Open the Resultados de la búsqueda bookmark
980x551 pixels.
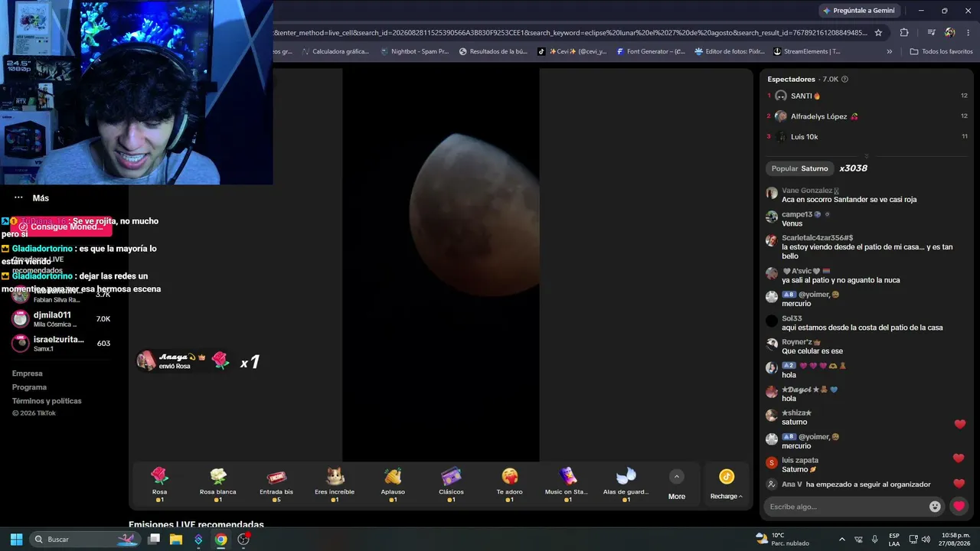tap(493, 51)
